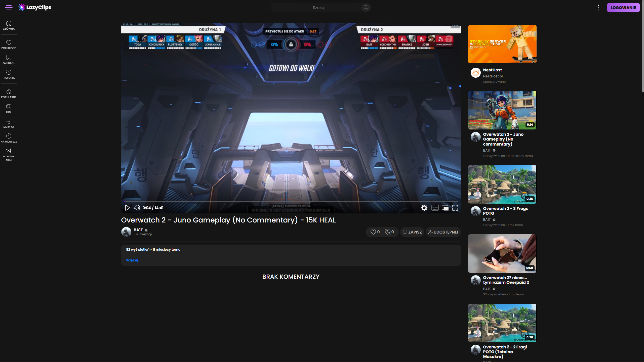Click the search magnifier icon
Screen dimensions: 644x362
tap(366, 8)
